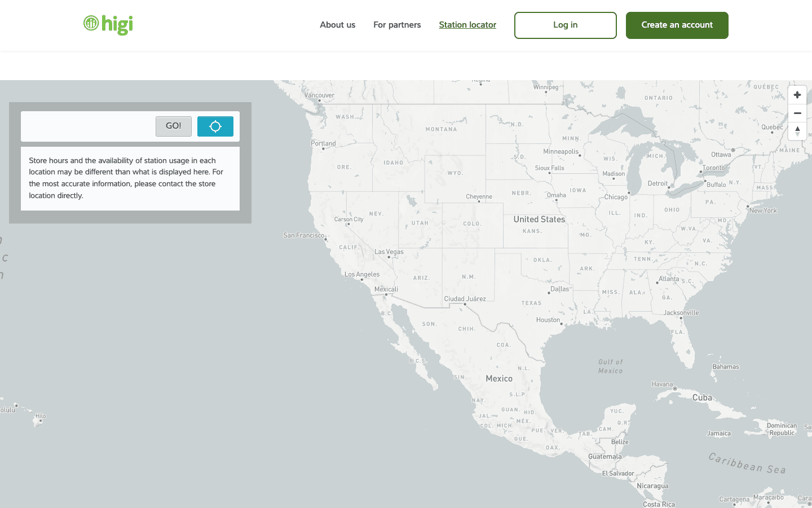Click the Toronto map label
812x508 pixels.
pos(714,168)
